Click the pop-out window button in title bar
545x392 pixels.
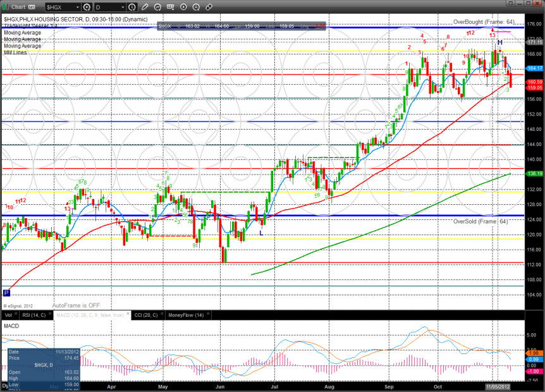tap(510, 3)
